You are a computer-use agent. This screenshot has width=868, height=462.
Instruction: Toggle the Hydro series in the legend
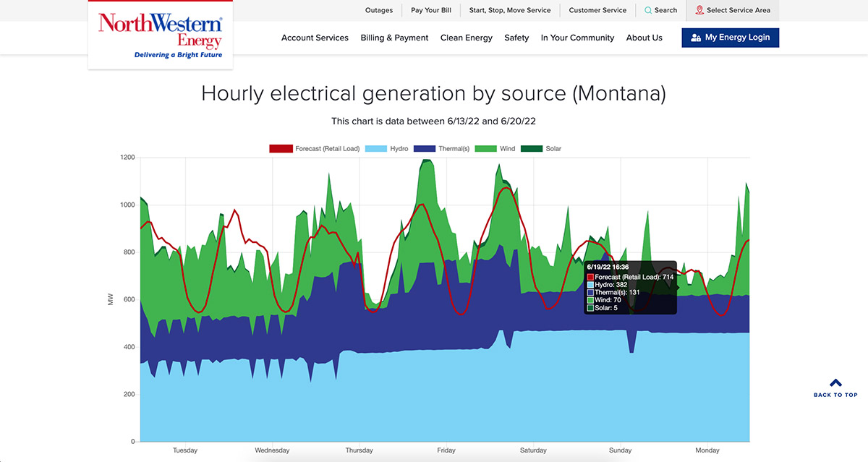click(x=378, y=148)
